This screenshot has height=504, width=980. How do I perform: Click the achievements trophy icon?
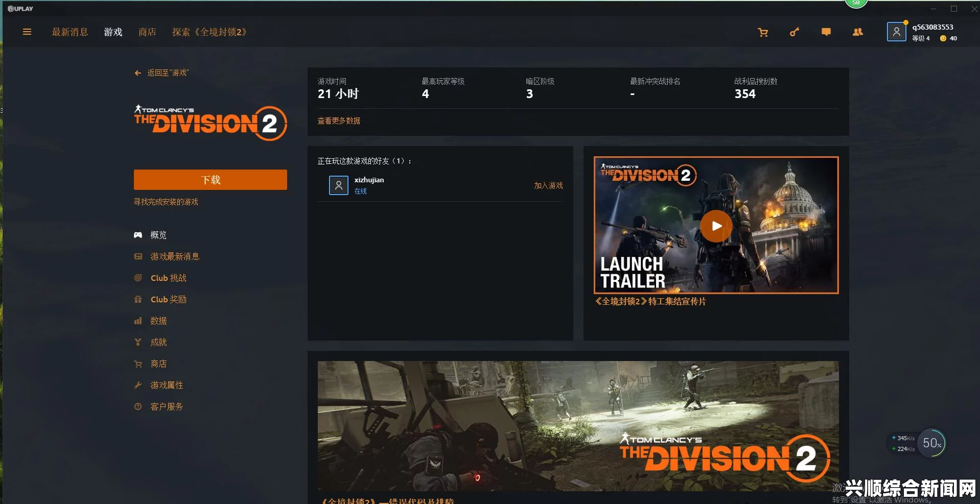pyautogui.click(x=138, y=342)
